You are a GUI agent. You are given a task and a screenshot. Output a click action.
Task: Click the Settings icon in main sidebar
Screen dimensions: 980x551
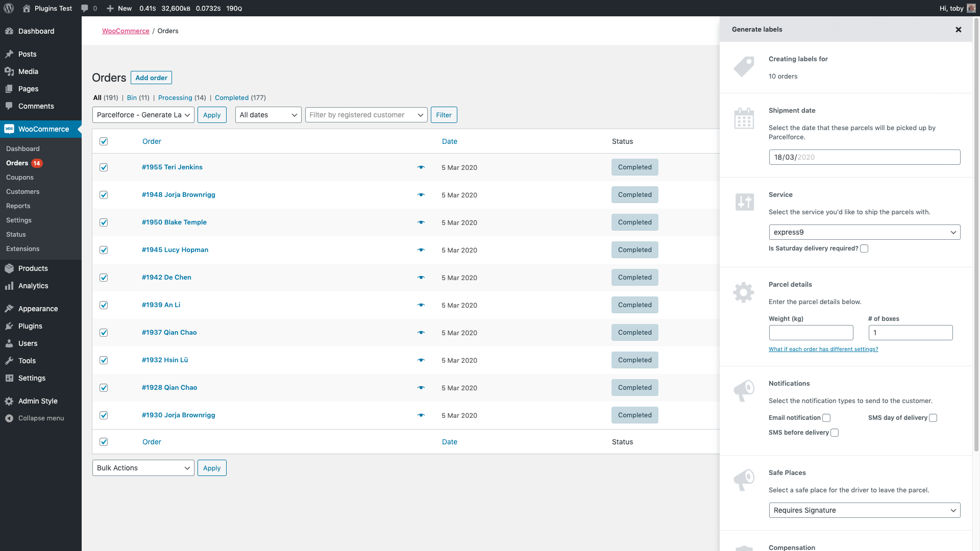coord(9,378)
